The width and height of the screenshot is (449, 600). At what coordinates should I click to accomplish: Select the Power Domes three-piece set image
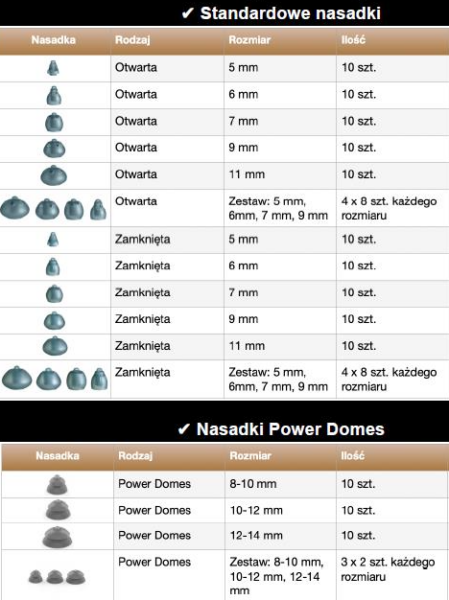(x=57, y=577)
